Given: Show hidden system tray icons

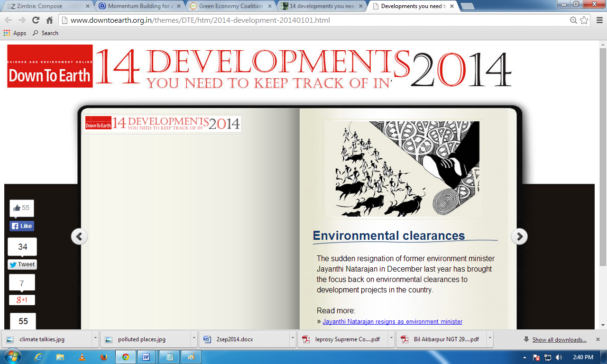Looking at the screenshot, I should pyautogui.click(x=524, y=357).
